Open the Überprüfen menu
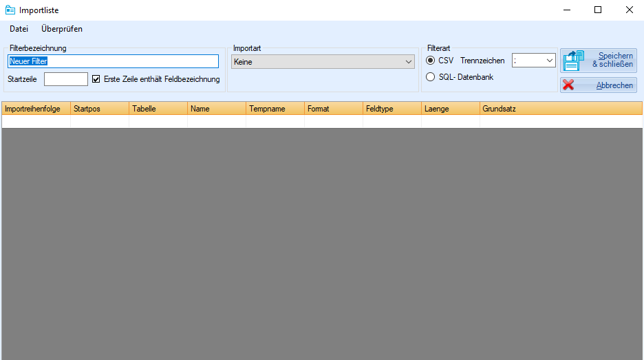 click(x=62, y=29)
